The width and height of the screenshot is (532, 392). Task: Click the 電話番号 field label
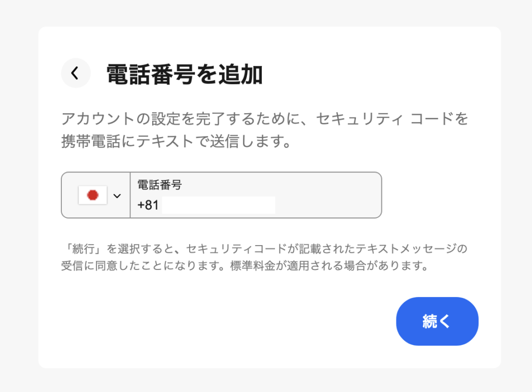click(159, 185)
